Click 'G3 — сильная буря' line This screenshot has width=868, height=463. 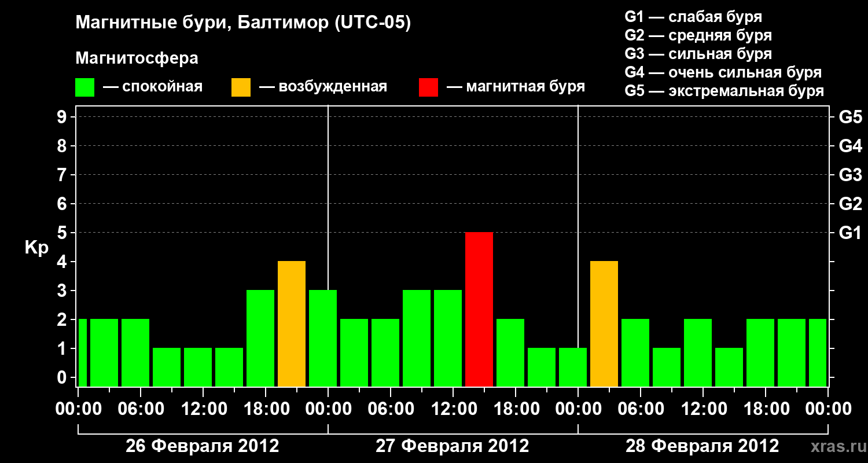(x=698, y=54)
